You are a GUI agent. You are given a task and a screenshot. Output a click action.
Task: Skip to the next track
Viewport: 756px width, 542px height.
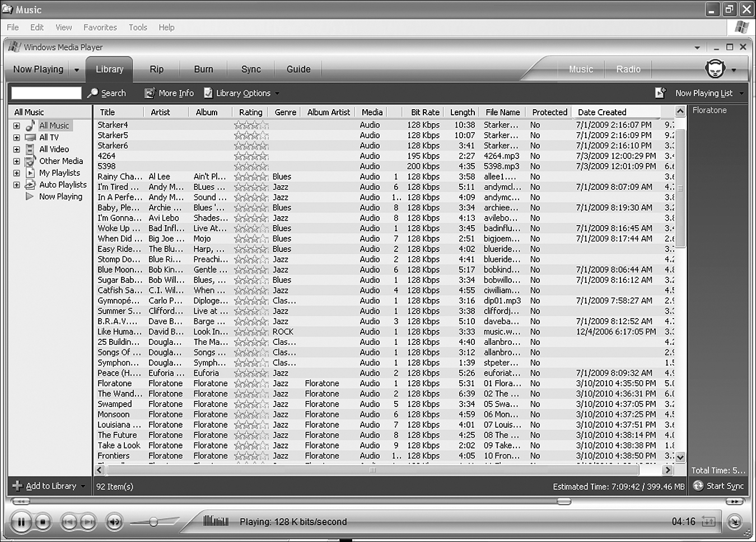pyautogui.click(x=88, y=522)
